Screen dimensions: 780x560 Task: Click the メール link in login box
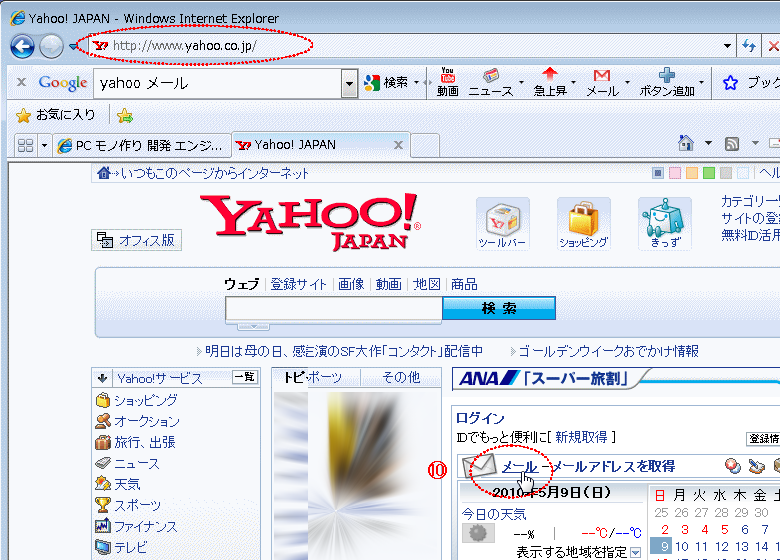(x=519, y=466)
